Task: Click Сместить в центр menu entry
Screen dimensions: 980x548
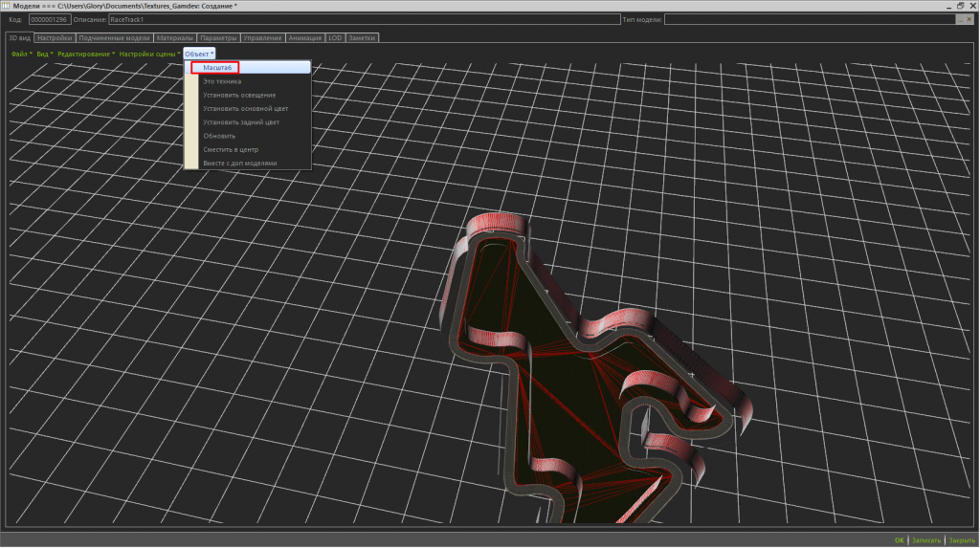Action: (x=231, y=149)
